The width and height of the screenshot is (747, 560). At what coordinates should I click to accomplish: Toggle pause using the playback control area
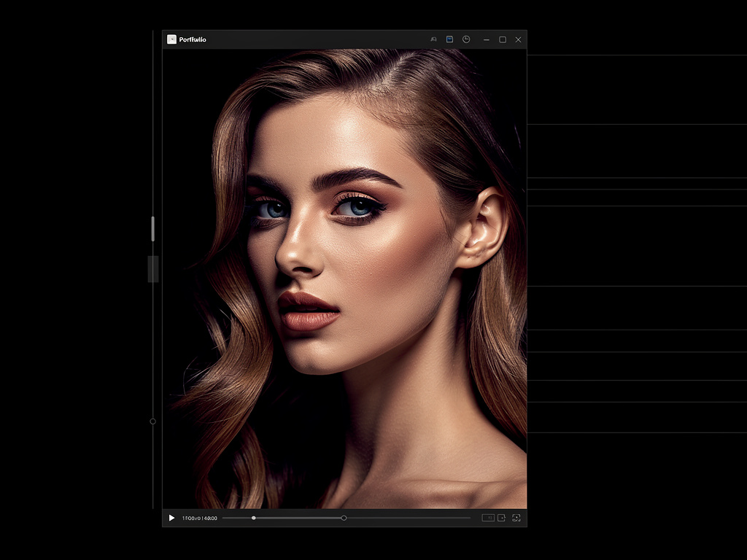[x=171, y=518]
